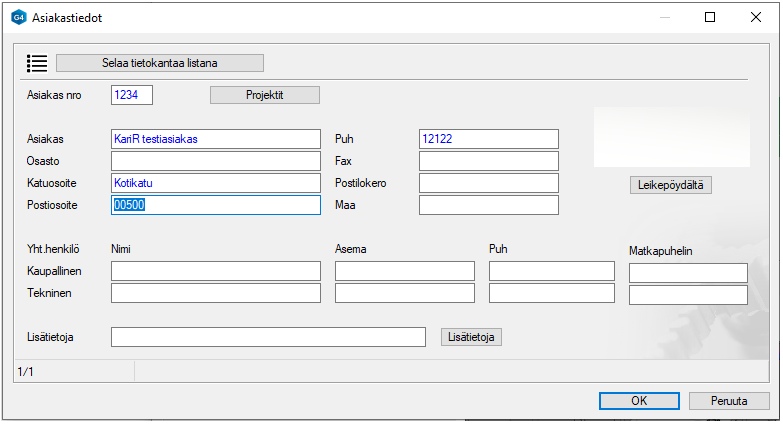Select the empty Fax input field
Screen dimensions: 783x424
point(488,161)
